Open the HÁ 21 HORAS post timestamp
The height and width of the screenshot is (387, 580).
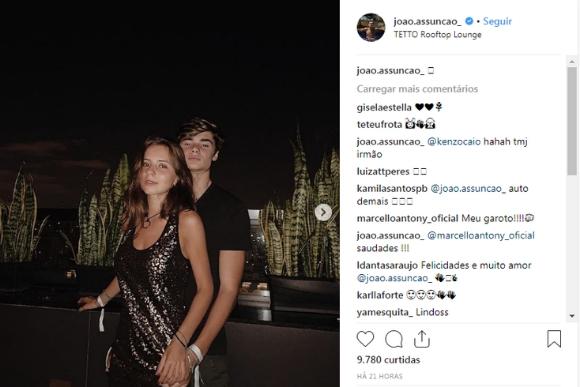tap(380, 376)
